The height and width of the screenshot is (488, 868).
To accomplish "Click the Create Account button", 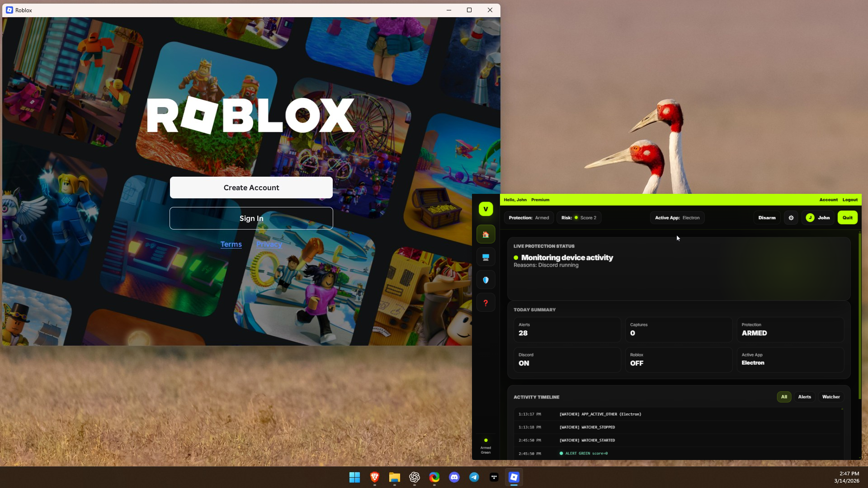I will tap(251, 188).
